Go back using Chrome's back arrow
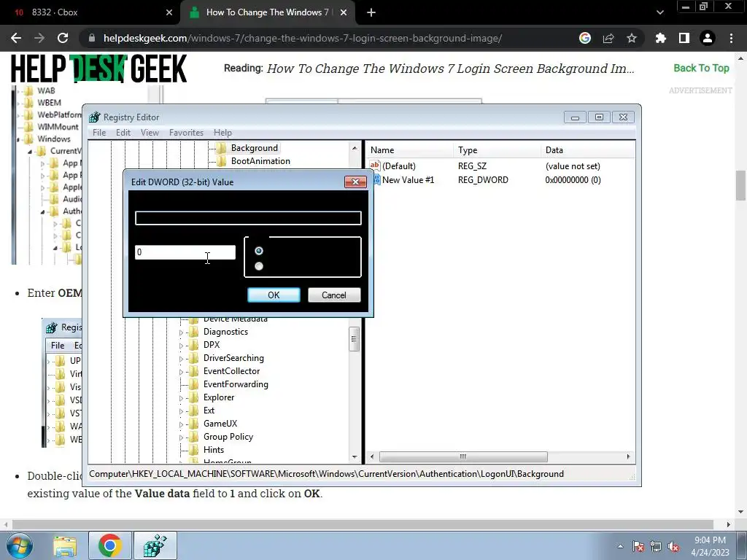The width and height of the screenshot is (747, 560). [16, 38]
